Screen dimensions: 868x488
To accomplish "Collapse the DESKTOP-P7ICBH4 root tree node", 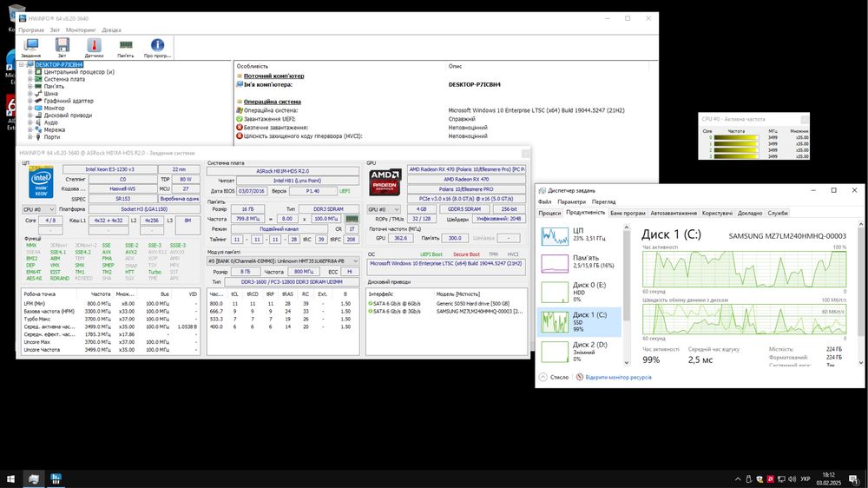I will point(22,65).
